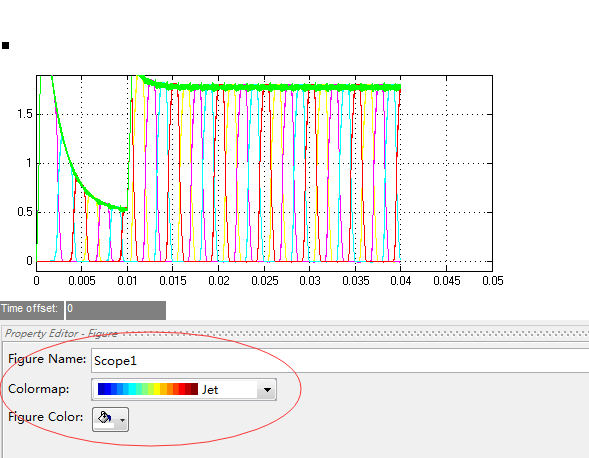The height and width of the screenshot is (458, 589).
Task: Click the 0.025 x-axis tick label
Action: coord(264,281)
